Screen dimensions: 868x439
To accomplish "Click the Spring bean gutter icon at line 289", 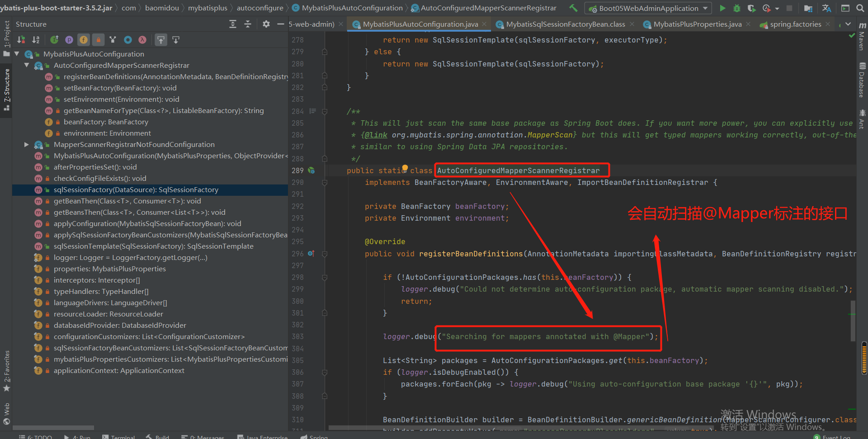I will tap(311, 170).
